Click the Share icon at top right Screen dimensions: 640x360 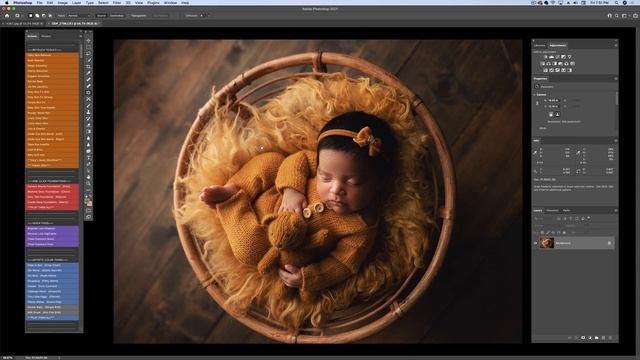point(636,16)
